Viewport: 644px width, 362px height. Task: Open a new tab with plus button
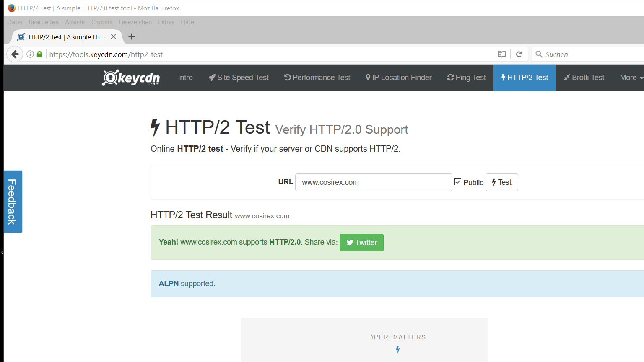tap(132, 36)
